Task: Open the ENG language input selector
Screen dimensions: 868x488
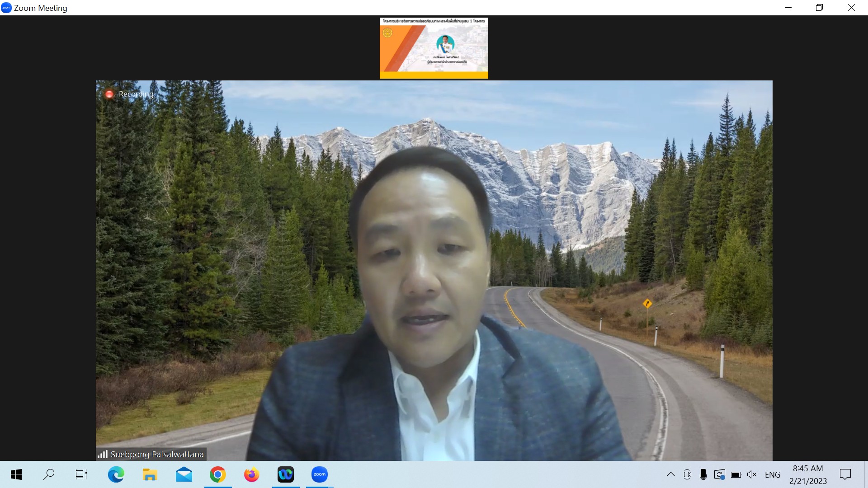Action: click(x=772, y=474)
